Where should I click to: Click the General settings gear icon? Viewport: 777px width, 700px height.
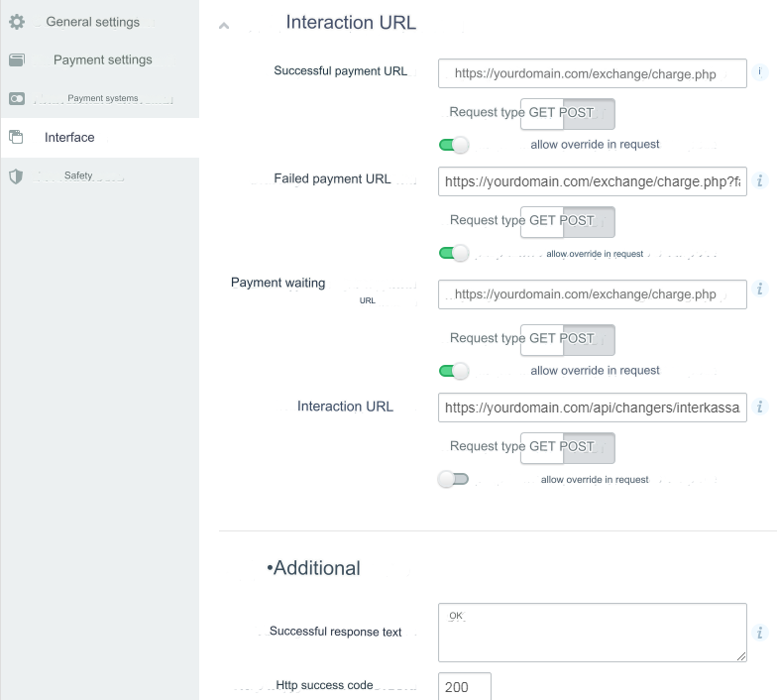coord(16,22)
